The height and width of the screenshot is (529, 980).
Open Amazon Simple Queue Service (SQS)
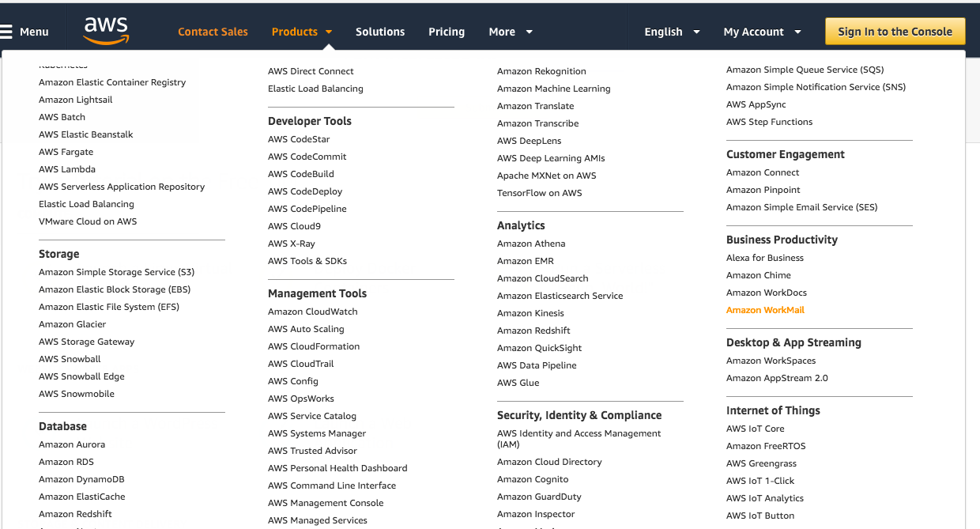pyautogui.click(x=805, y=70)
